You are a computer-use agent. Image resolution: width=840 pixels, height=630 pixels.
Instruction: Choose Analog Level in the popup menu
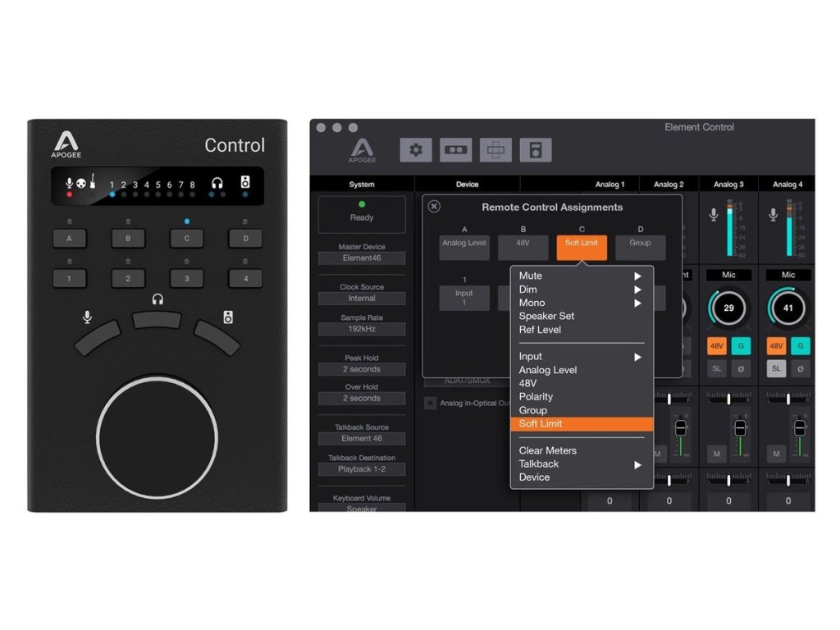click(x=582, y=370)
